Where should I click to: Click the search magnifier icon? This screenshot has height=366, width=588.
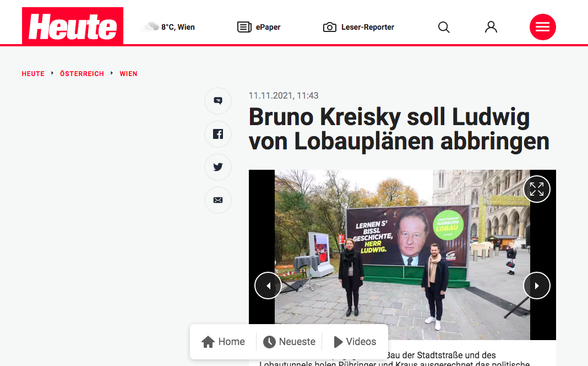coord(444,27)
